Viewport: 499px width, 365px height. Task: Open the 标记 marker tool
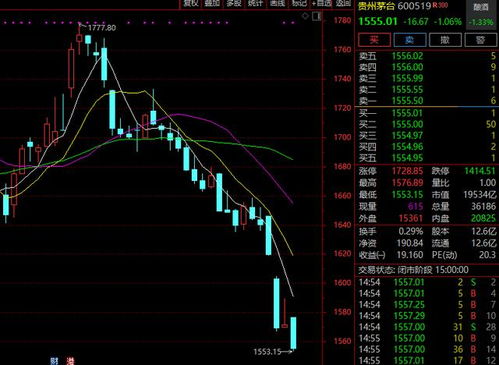point(299,3)
